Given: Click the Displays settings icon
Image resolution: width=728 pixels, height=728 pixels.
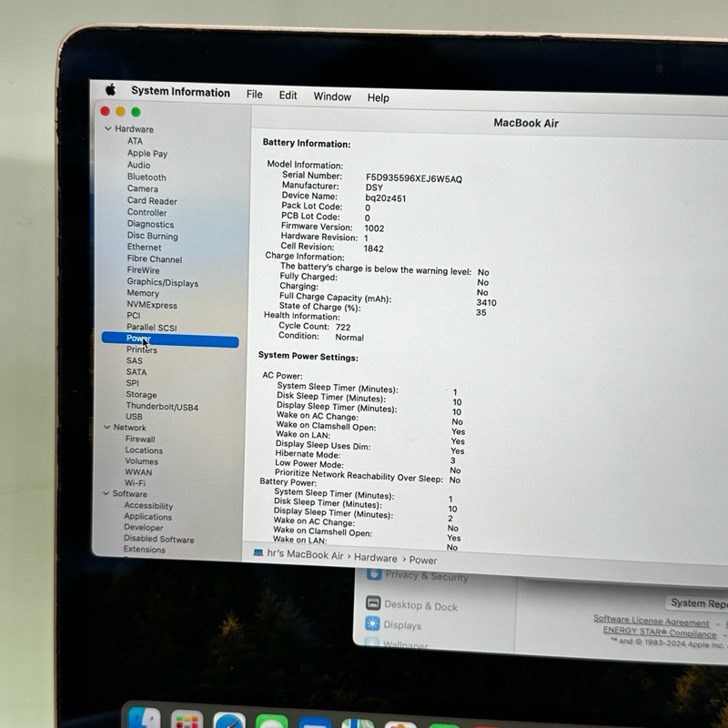Looking at the screenshot, I should click(x=372, y=624).
